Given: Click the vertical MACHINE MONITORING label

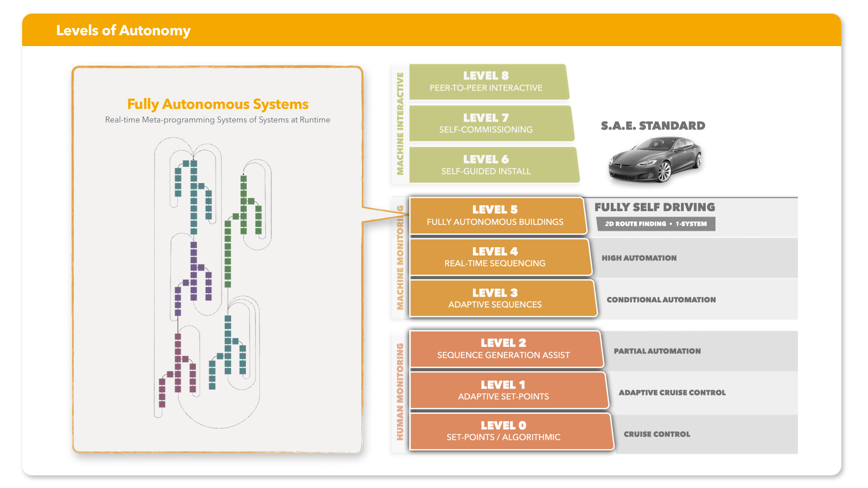Looking at the screenshot, I should pyautogui.click(x=400, y=258).
